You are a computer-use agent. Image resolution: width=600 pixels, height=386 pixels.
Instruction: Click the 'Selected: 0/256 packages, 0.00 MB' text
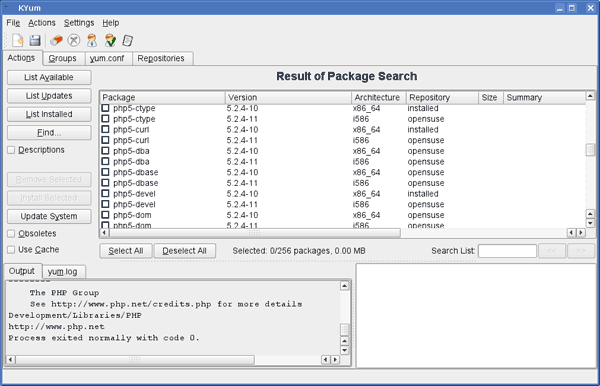tap(299, 251)
